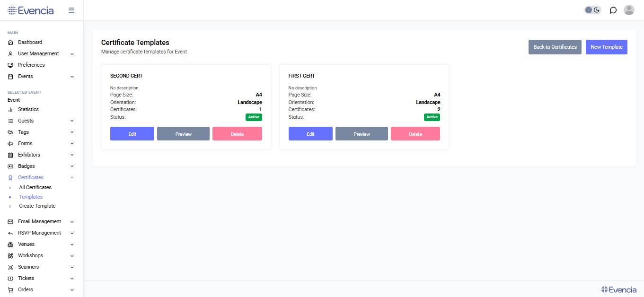644x297 pixels.
Task: Open the chat bubble icon in header
Action: [x=613, y=10]
